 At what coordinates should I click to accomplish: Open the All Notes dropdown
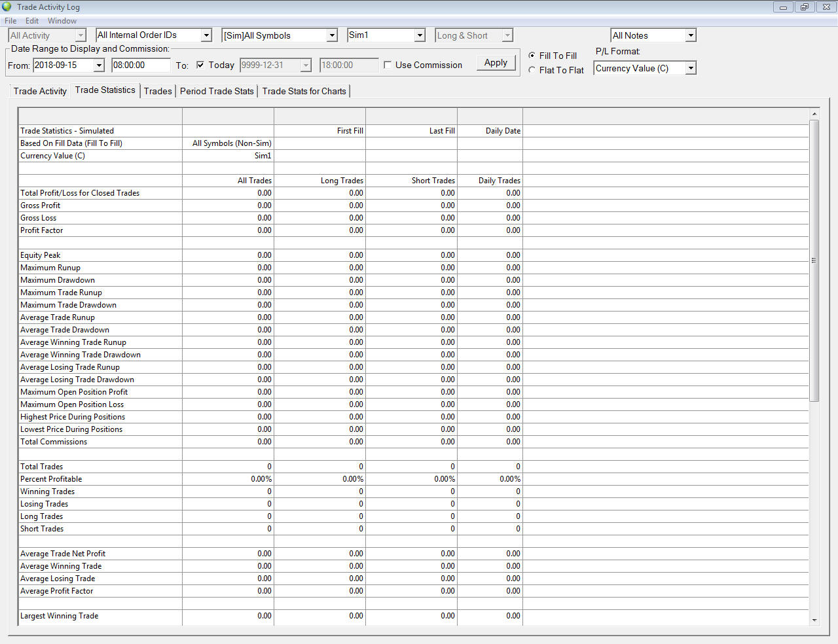(x=691, y=35)
